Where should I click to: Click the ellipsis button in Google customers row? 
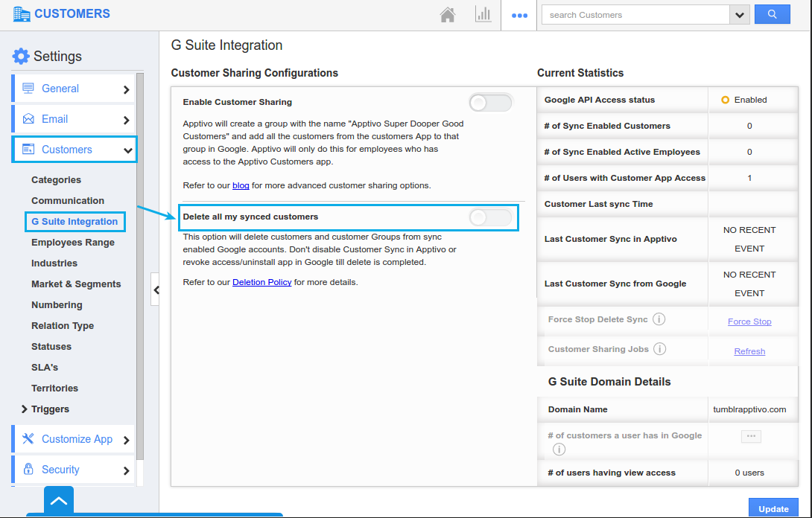pos(751,436)
